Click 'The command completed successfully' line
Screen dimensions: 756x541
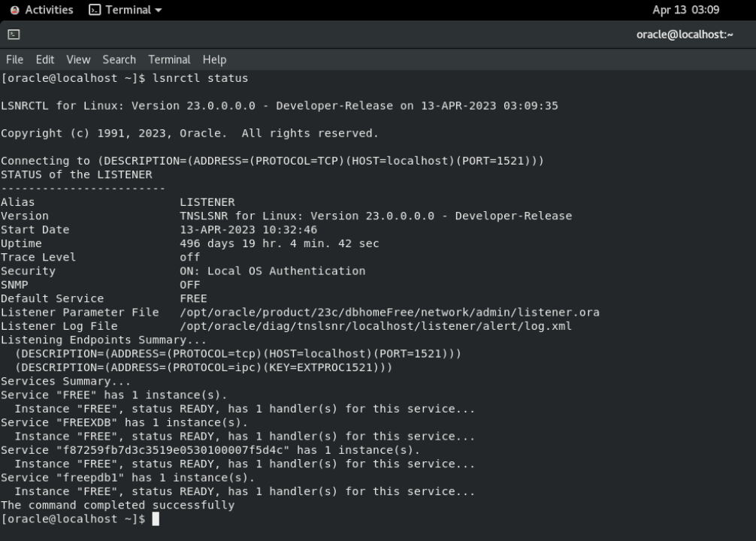coord(118,505)
